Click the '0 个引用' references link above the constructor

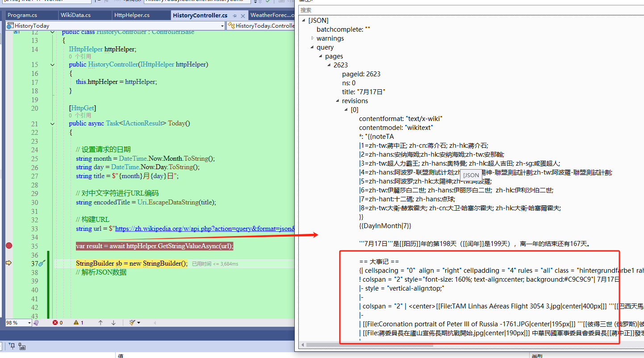pyautogui.click(x=80, y=57)
